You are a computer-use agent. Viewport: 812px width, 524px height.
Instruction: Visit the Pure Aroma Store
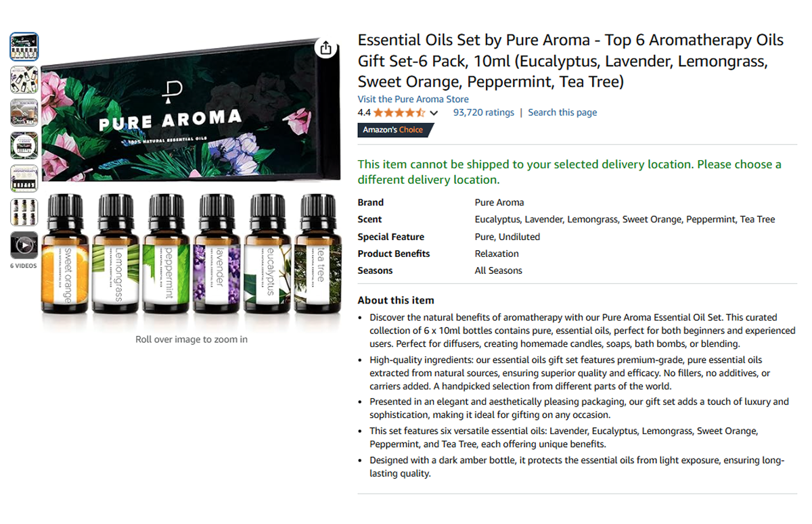click(413, 99)
